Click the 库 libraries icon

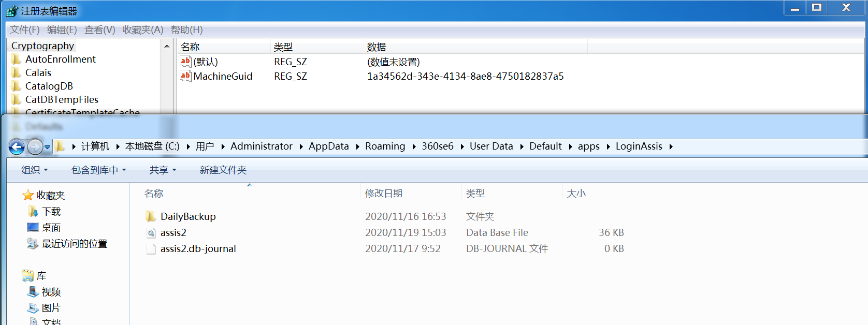pyautogui.click(x=28, y=275)
